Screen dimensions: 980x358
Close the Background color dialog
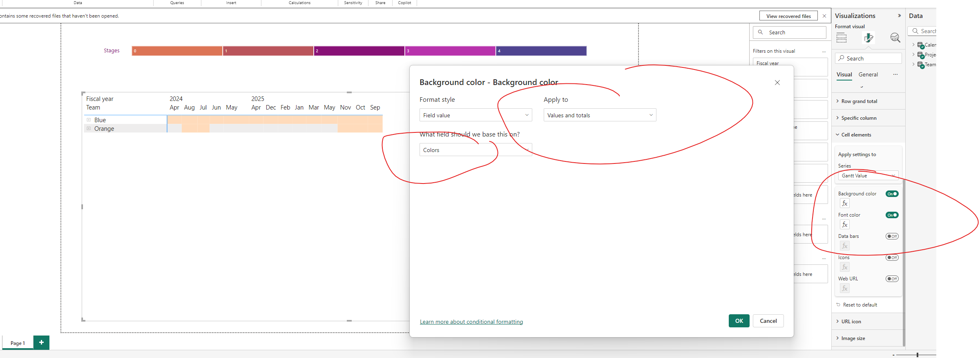pos(777,83)
